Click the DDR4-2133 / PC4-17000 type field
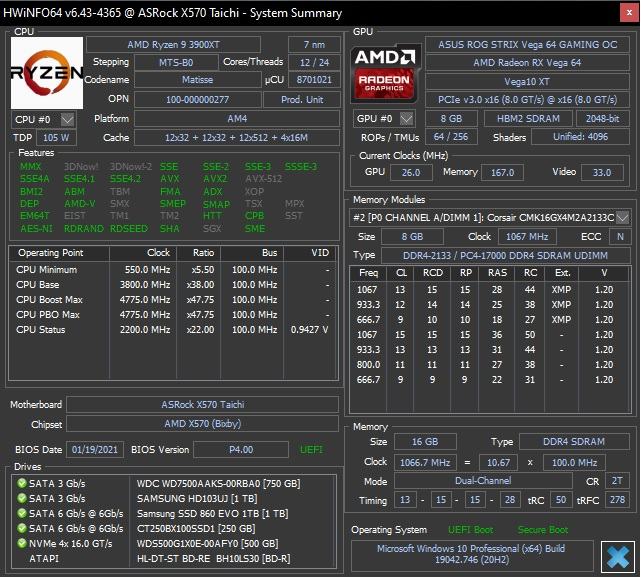This screenshot has height=578, width=641. [x=506, y=255]
